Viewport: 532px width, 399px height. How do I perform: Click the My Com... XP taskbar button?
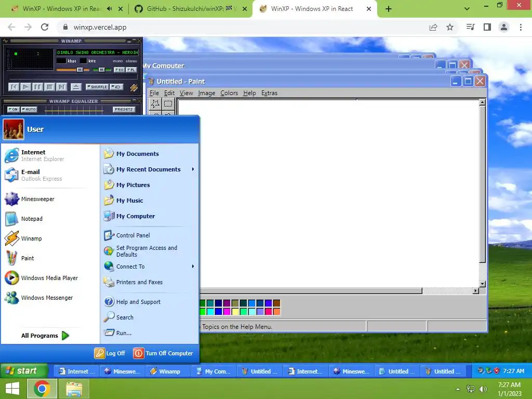click(x=214, y=371)
